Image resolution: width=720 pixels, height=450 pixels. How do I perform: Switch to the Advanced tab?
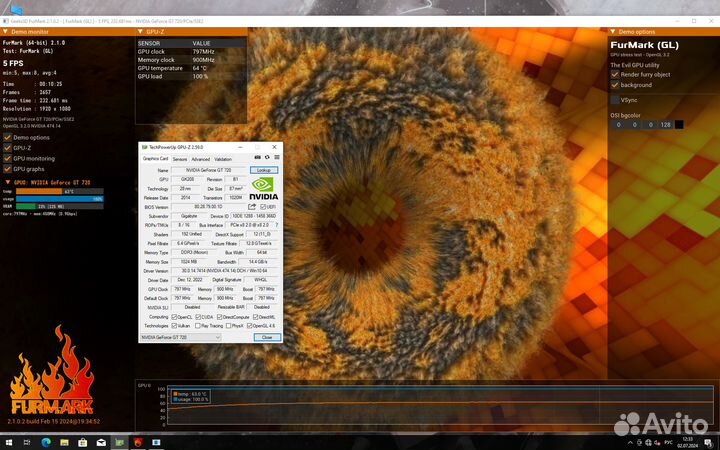click(201, 159)
